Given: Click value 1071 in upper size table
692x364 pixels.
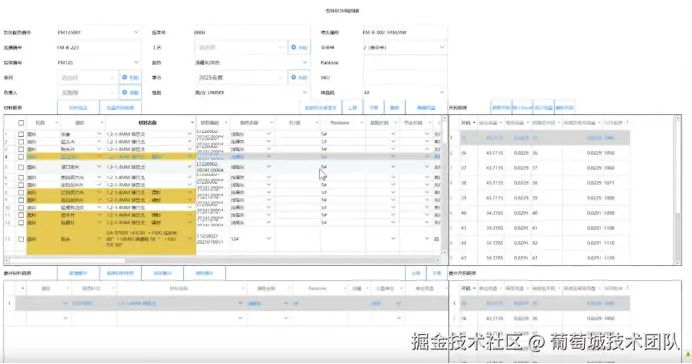Looking at the screenshot, I should (609, 183).
